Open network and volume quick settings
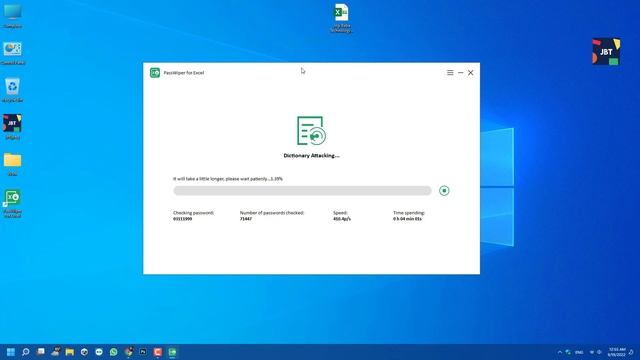640x360 pixels. tap(596, 352)
